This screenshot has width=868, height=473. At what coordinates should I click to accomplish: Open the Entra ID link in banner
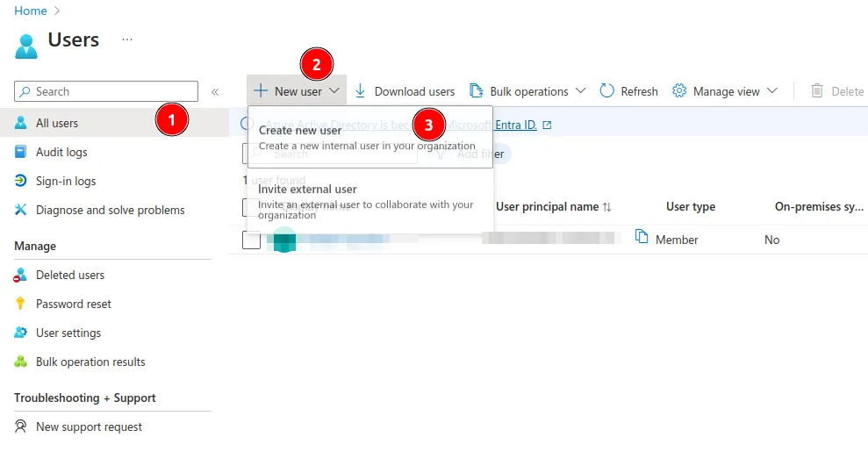point(516,125)
